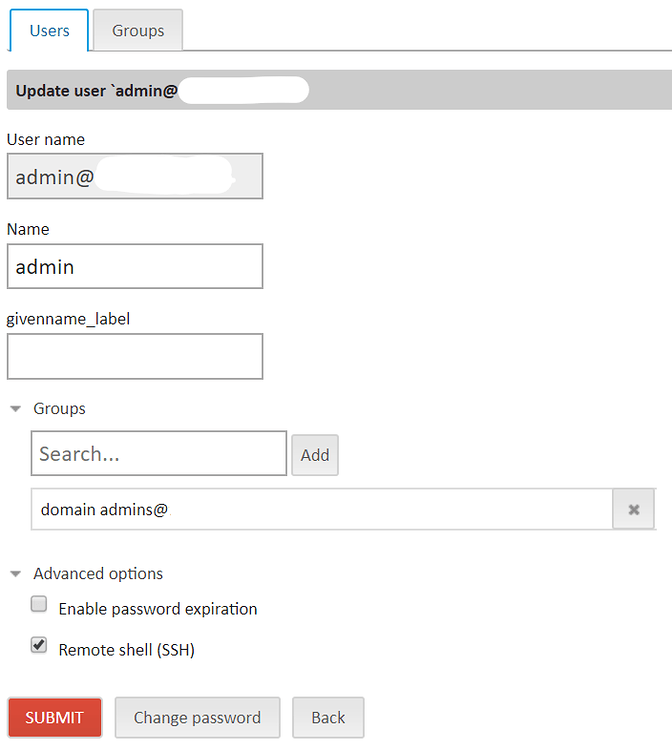Viewport: 672px width, 750px height.
Task: Go back with the Back button
Action: (x=328, y=717)
